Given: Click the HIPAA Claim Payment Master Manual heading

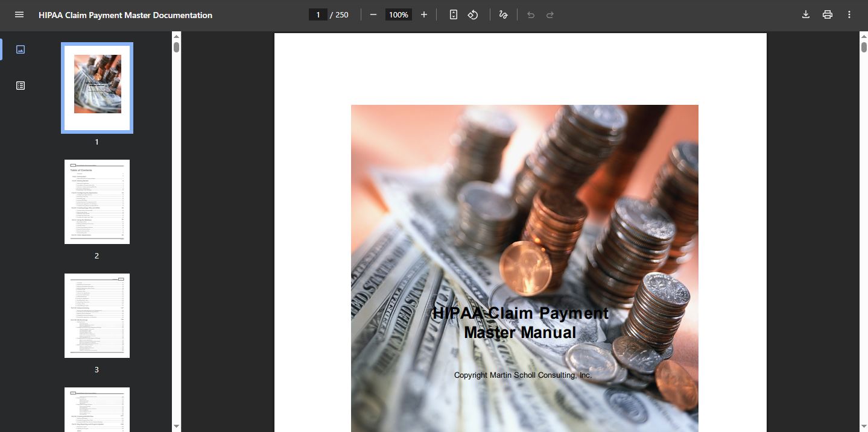Looking at the screenshot, I should point(521,323).
